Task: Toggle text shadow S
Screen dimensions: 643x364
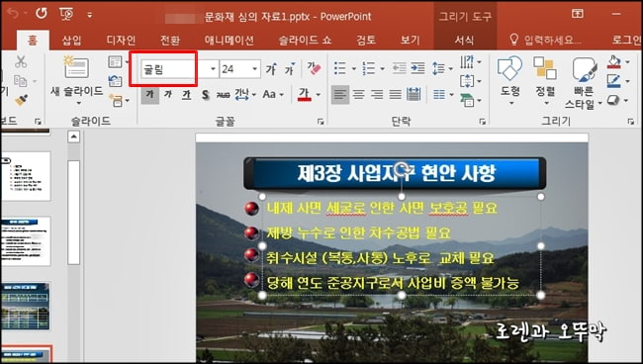Action: pyautogui.click(x=205, y=95)
